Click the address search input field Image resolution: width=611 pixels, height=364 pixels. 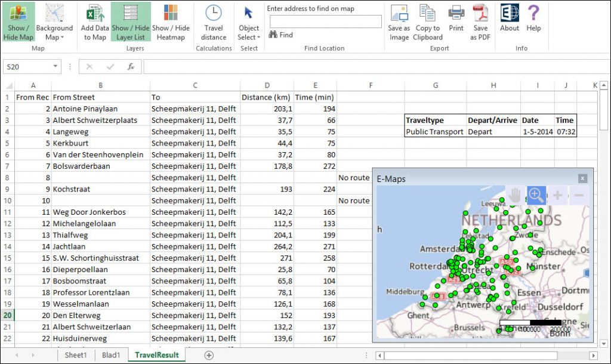coord(325,21)
